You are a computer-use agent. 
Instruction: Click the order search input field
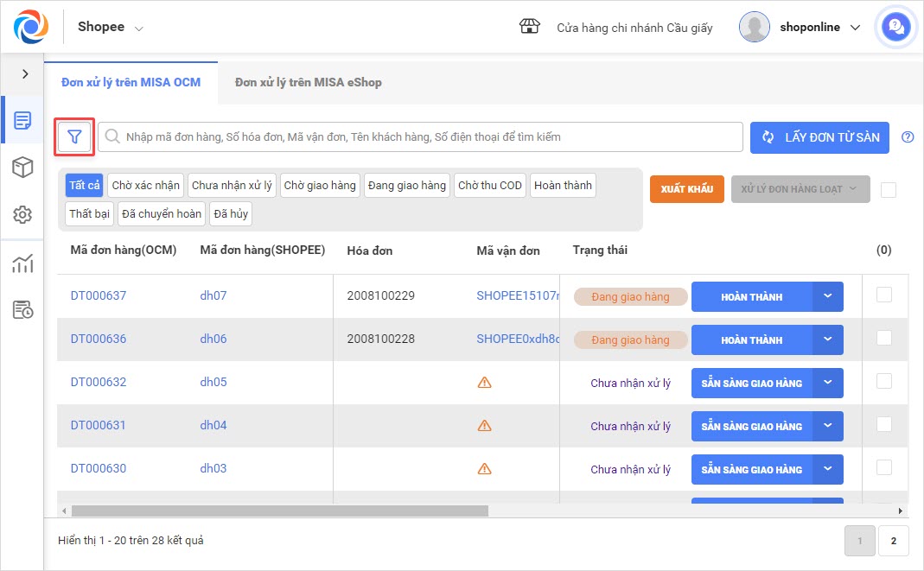(424, 137)
